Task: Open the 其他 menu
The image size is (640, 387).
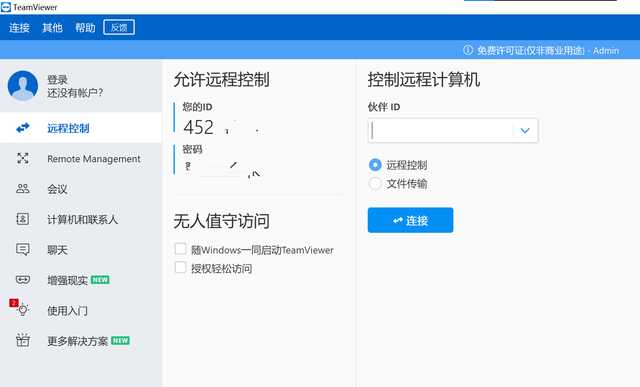Action: pos(52,27)
